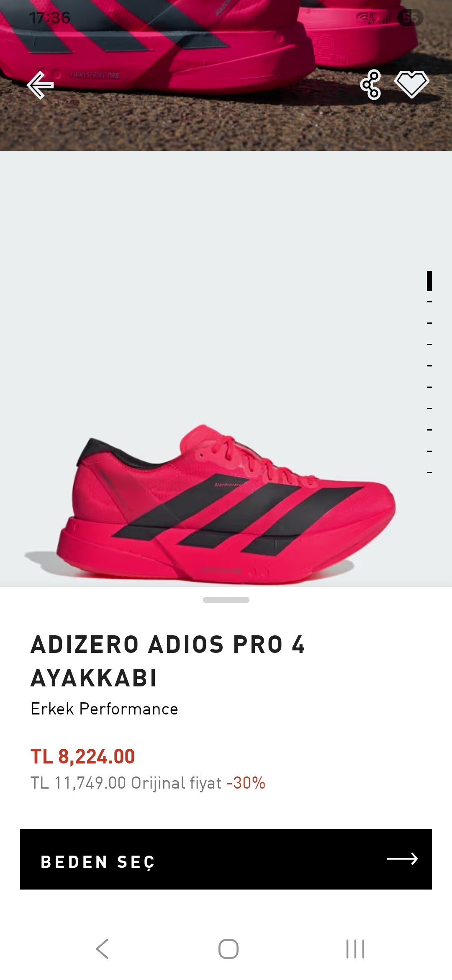View top lifestyle shoe photo
The width and height of the screenshot is (452, 980).
pyautogui.click(x=226, y=75)
